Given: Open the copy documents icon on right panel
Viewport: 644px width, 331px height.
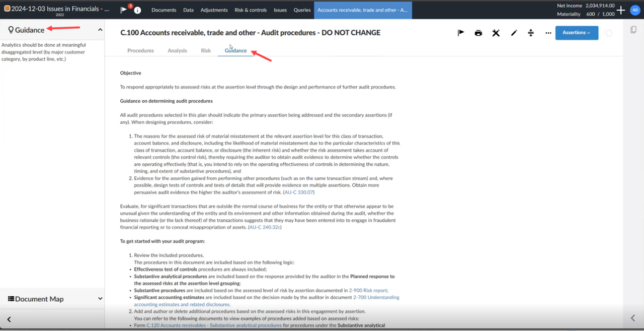Looking at the screenshot, I should tap(633, 30).
